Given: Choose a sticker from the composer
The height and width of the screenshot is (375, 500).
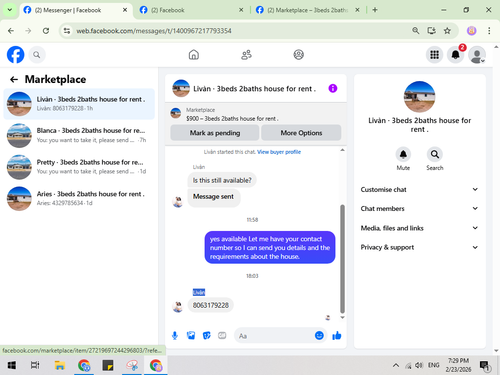Looking at the screenshot, I should click(207, 335).
